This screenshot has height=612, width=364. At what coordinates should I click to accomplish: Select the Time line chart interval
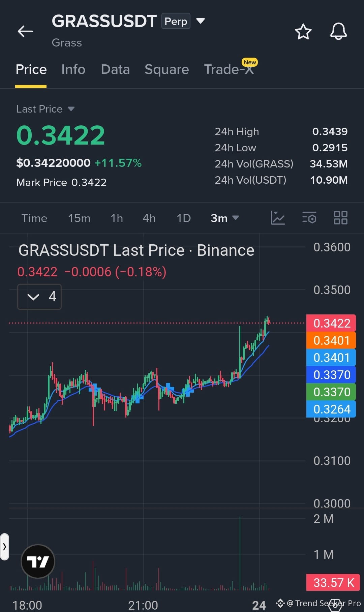[34, 218]
